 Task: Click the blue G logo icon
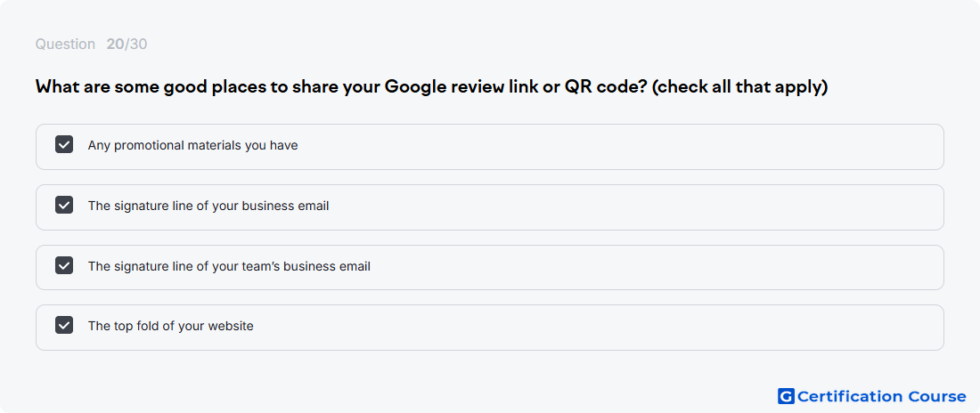786,396
